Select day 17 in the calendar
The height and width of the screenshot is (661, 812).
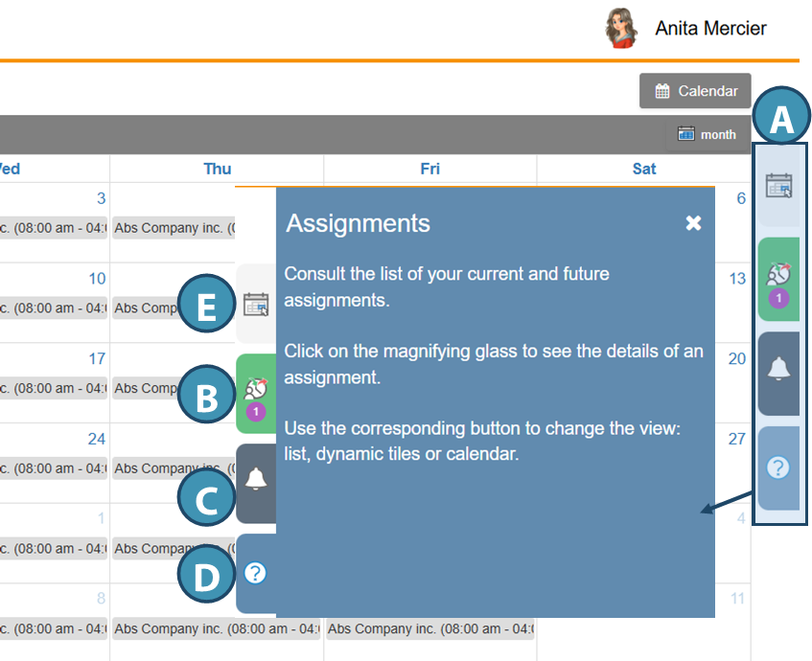tap(97, 358)
